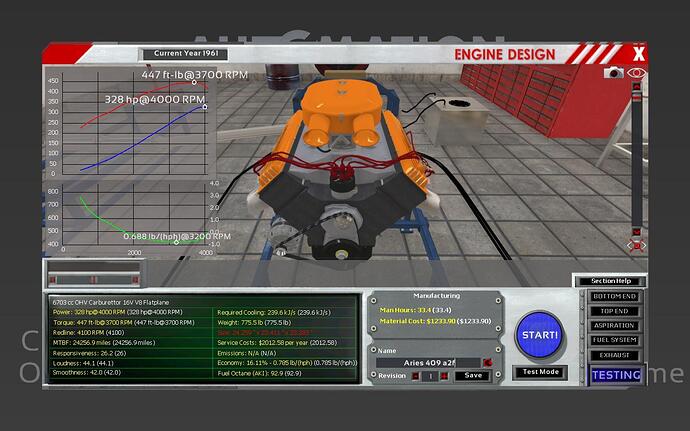Click the vertical camera zoom slider track

635,160
